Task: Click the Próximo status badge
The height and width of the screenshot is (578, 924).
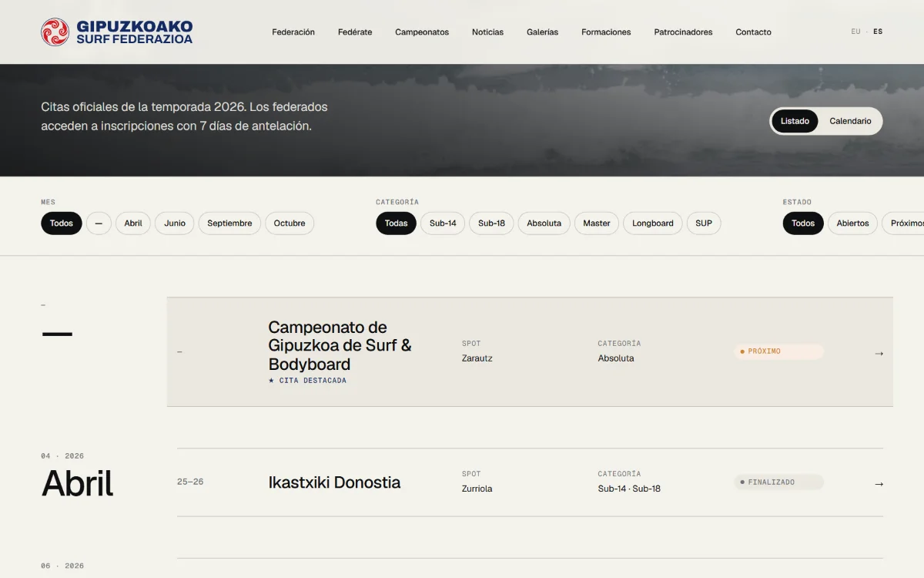Action: coord(778,351)
